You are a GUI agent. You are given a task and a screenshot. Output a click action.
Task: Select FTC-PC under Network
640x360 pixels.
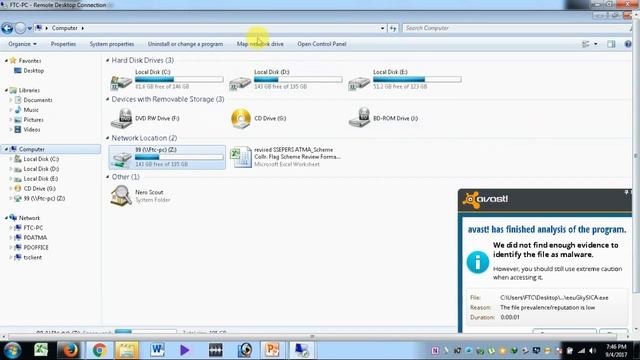pos(33,228)
